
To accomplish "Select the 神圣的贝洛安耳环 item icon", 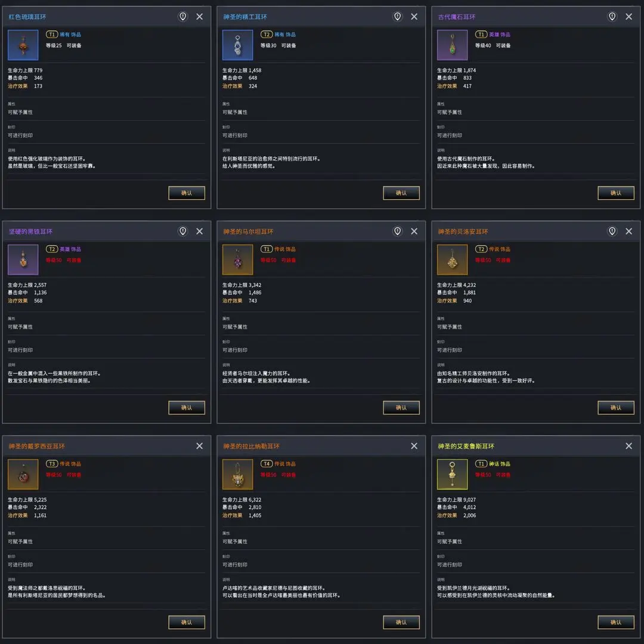I will [x=453, y=260].
